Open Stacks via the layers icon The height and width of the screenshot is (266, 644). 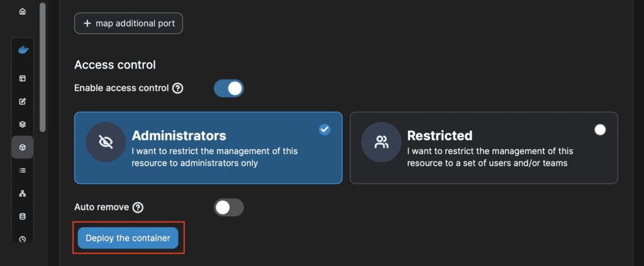pos(23,125)
